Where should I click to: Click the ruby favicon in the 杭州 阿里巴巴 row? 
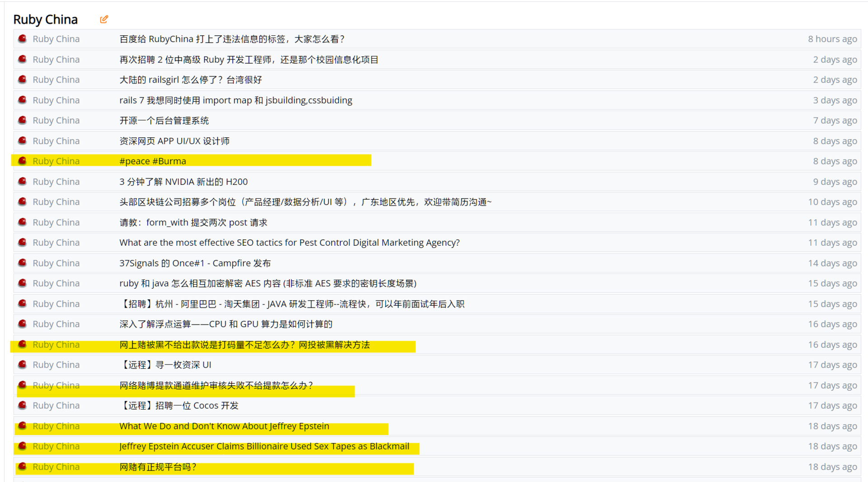pos(22,304)
